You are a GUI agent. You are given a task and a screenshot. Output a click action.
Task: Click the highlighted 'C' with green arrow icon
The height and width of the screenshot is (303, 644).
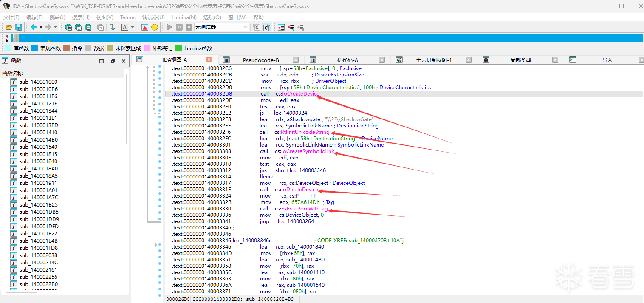tap(266, 27)
